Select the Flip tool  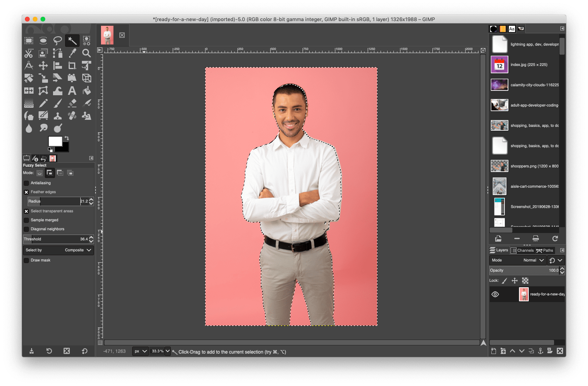[x=29, y=91]
